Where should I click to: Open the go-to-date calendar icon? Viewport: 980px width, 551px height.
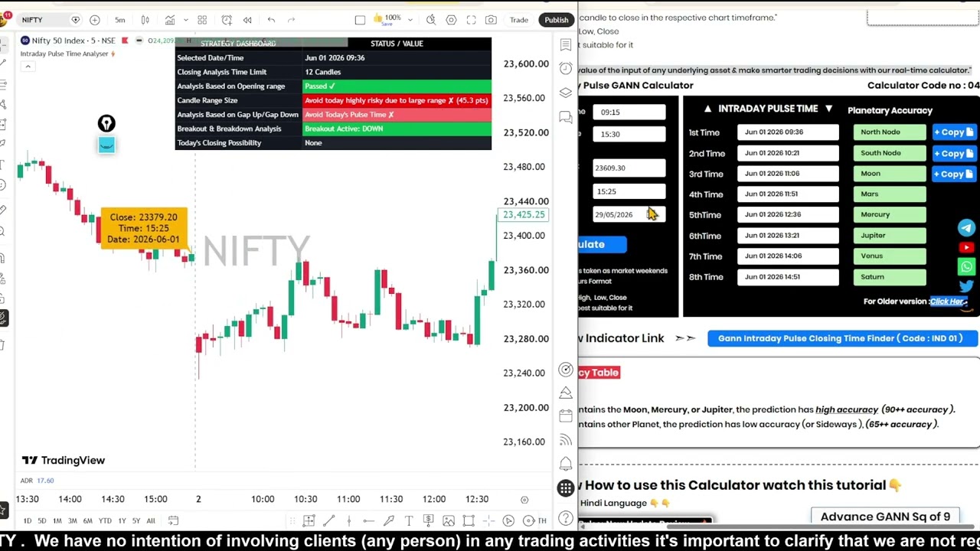click(173, 521)
